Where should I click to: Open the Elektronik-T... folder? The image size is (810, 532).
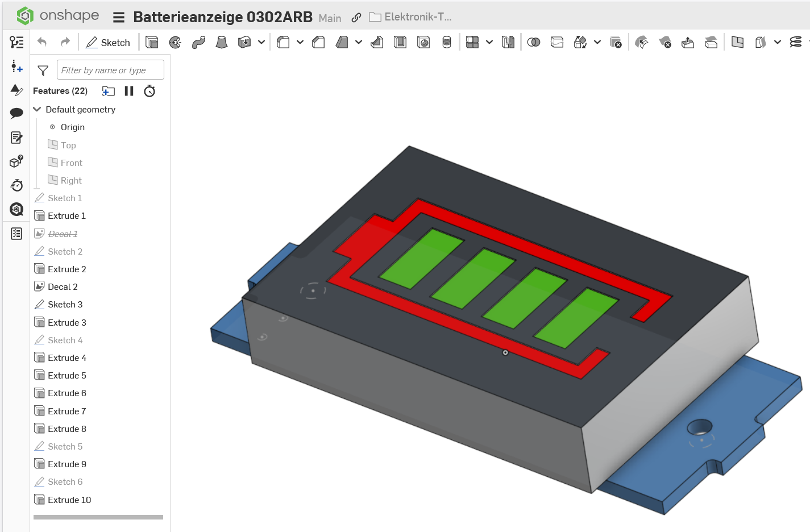click(410, 17)
